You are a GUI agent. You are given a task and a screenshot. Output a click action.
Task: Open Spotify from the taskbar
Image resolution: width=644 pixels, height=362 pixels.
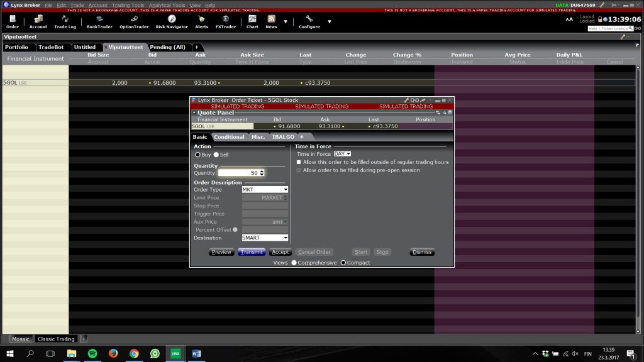(x=92, y=353)
